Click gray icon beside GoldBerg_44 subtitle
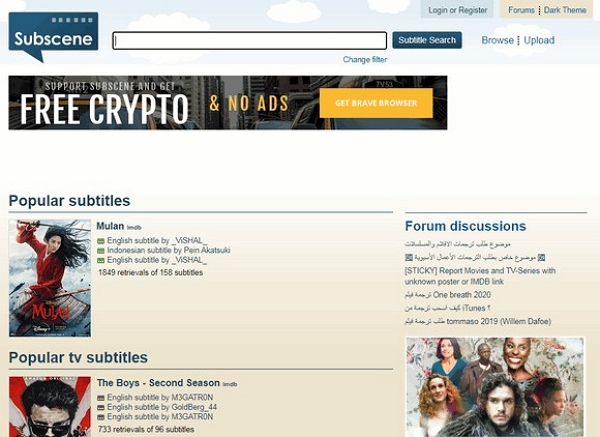The image size is (600, 437). tap(101, 408)
